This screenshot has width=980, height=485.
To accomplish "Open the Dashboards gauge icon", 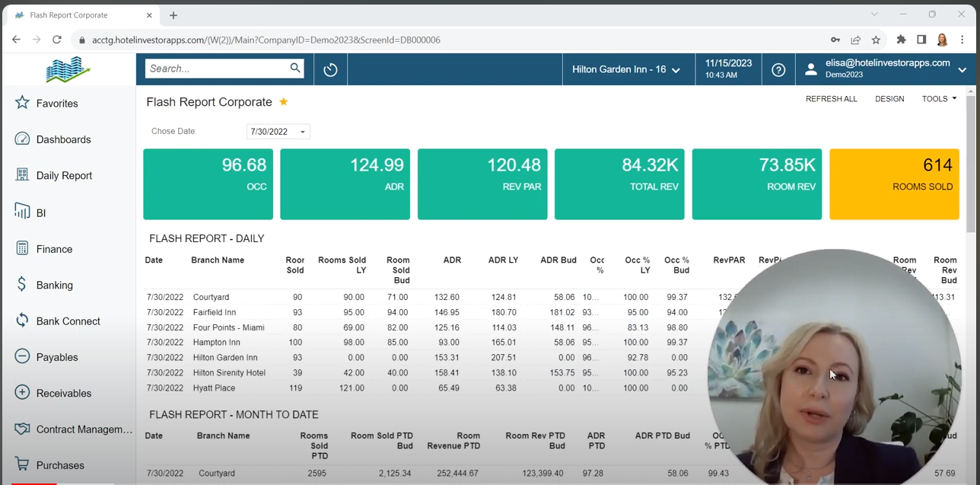I will [22, 139].
